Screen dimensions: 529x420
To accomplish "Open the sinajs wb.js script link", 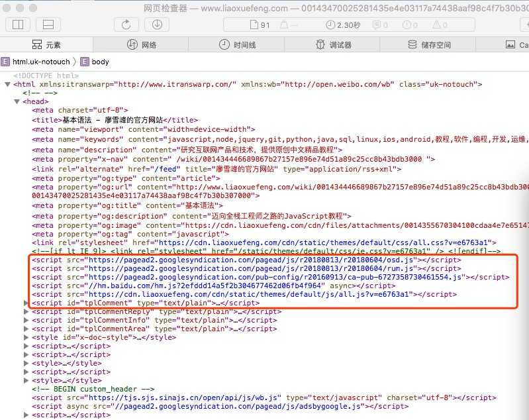I will point(183,397).
